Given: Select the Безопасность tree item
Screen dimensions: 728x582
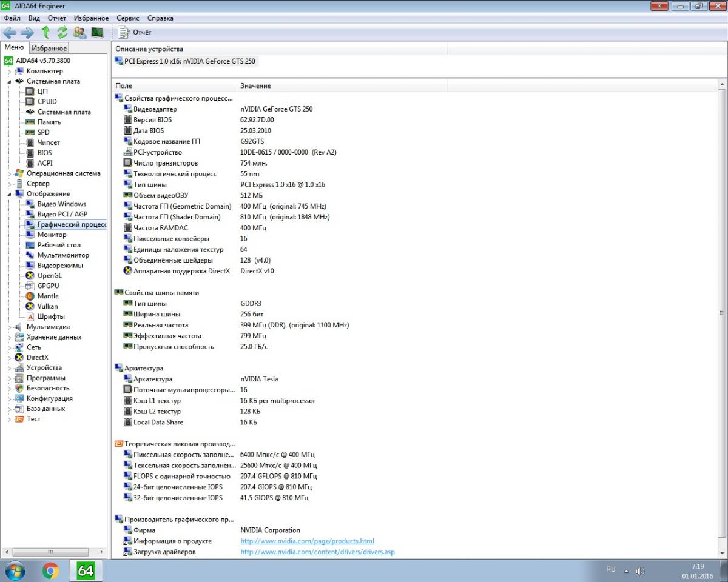Looking at the screenshot, I should click(x=48, y=388).
